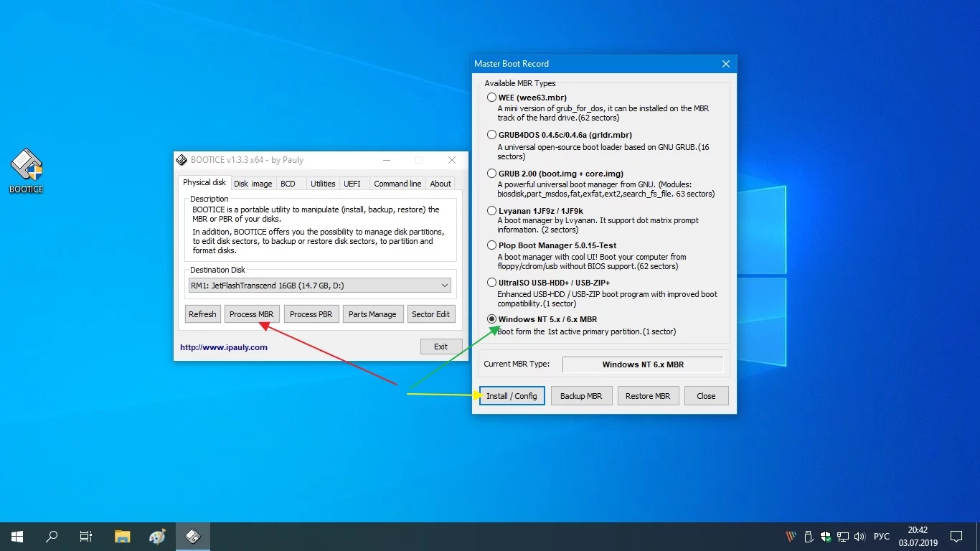Visit the http://www.ipauly.com link
Image resolution: width=980 pixels, height=551 pixels.
[224, 347]
